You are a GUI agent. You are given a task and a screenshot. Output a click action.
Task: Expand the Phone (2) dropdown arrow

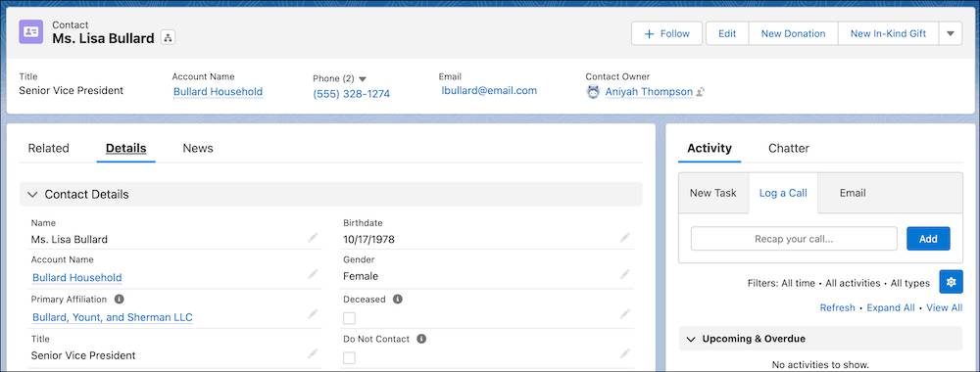(363, 79)
